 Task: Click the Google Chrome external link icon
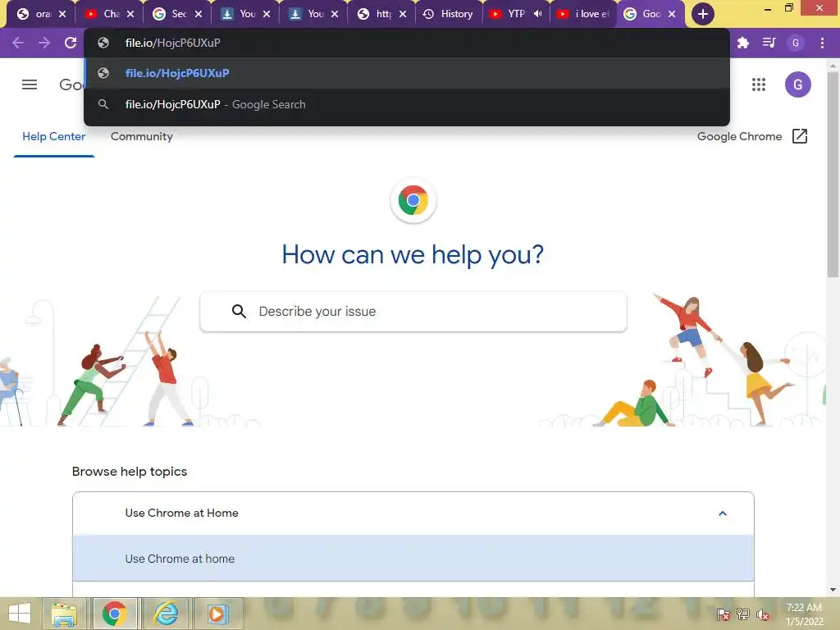(799, 136)
